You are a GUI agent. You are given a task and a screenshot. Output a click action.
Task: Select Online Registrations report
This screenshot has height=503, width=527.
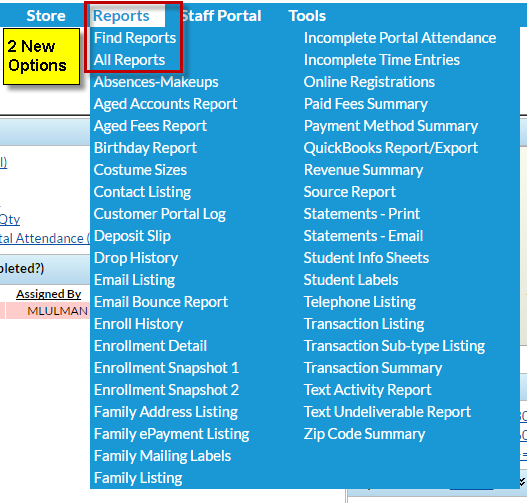[x=369, y=82]
